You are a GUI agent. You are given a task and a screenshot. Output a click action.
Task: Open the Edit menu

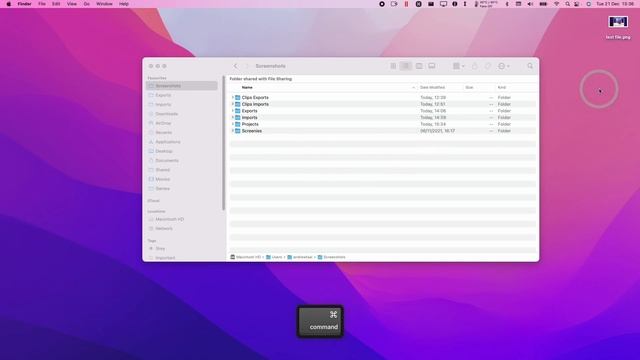(x=56, y=4)
